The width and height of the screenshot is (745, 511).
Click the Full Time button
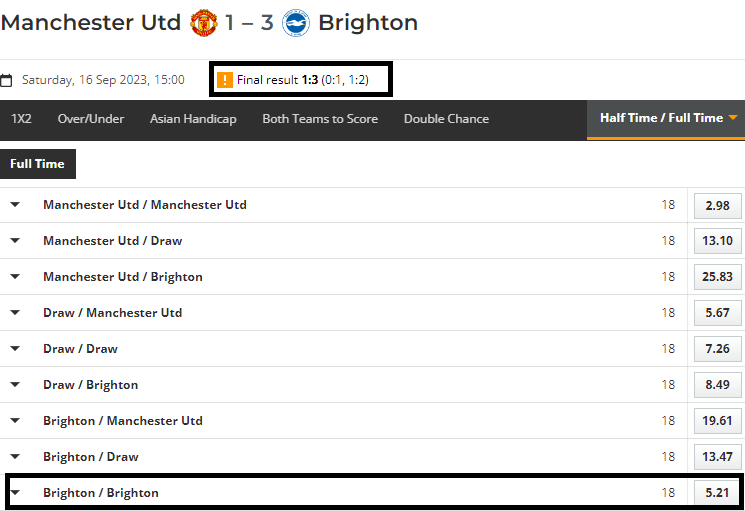[x=37, y=164]
